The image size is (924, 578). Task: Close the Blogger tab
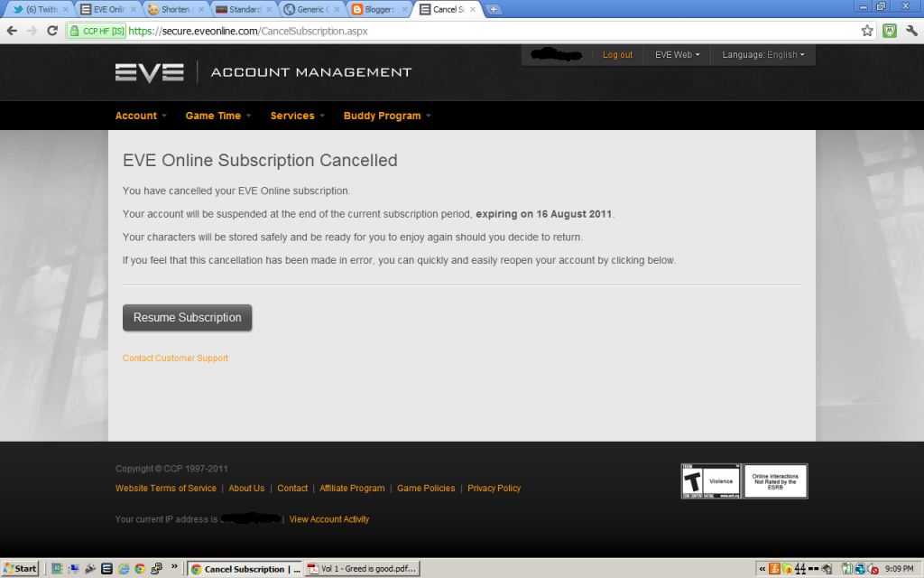point(405,9)
